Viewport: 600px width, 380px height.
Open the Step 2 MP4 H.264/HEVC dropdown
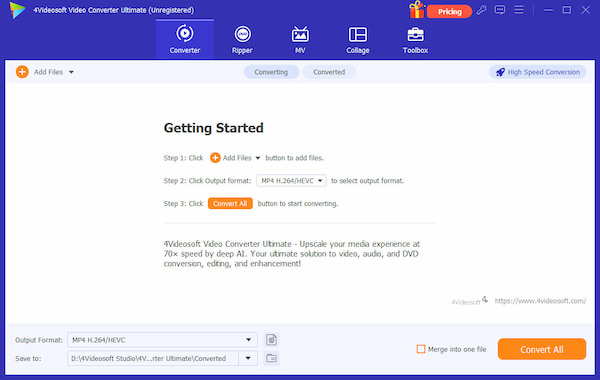click(x=291, y=181)
